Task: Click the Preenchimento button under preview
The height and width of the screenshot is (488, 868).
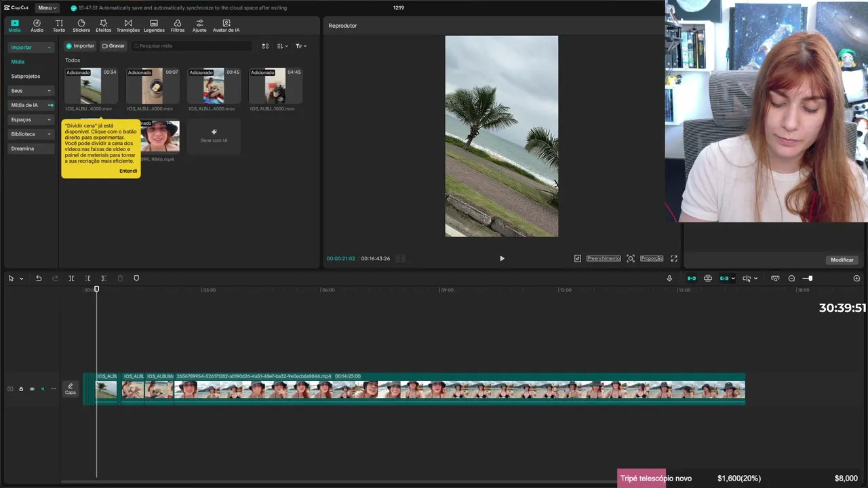Action: pyautogui.click(x=604, y=258)
